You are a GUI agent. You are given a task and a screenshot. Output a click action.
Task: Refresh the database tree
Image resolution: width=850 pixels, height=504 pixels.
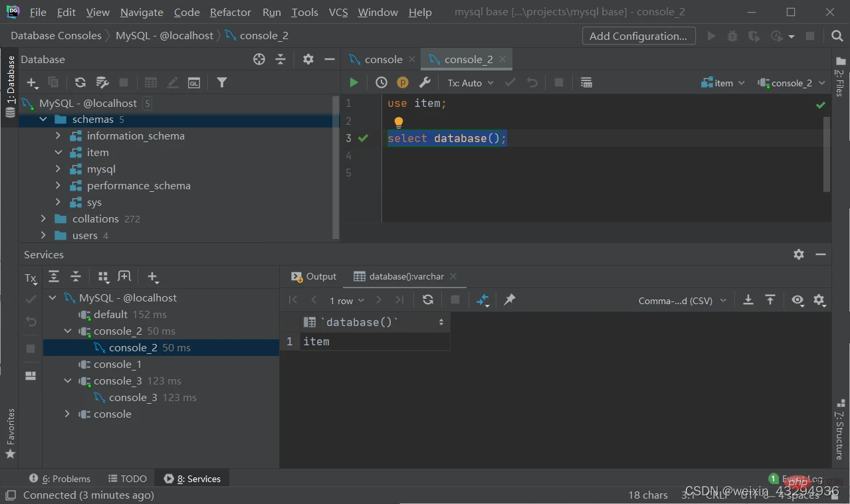tap(80, 82)
